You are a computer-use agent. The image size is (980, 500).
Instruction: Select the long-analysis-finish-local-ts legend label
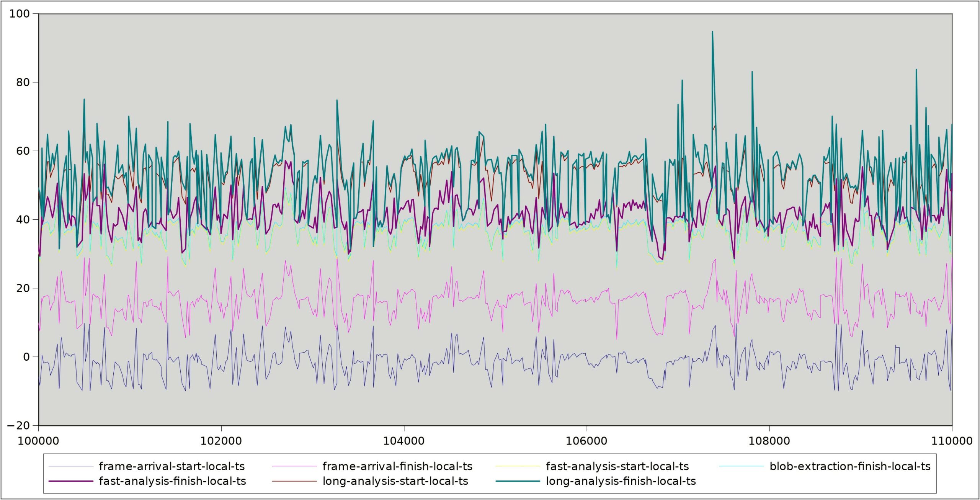(621, 481)
